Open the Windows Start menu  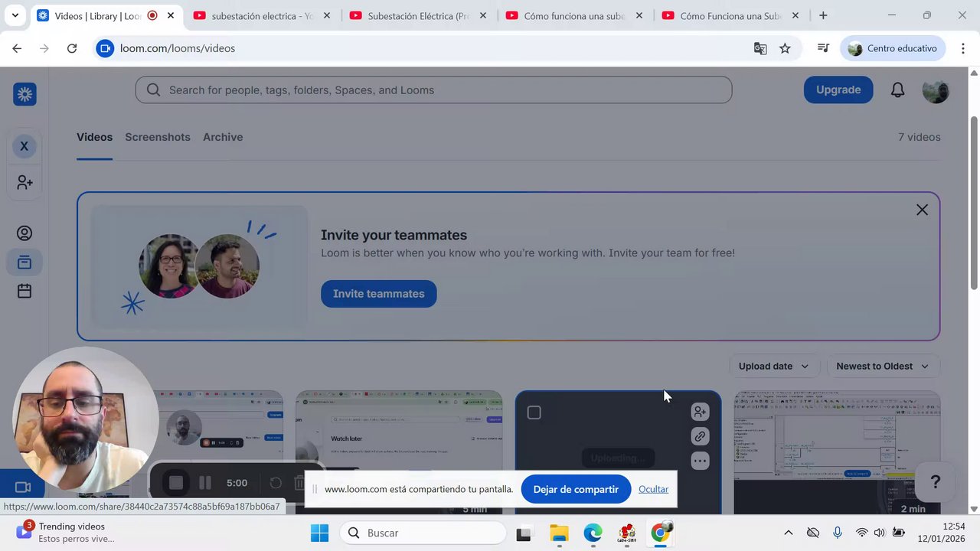tap(319, 533)
